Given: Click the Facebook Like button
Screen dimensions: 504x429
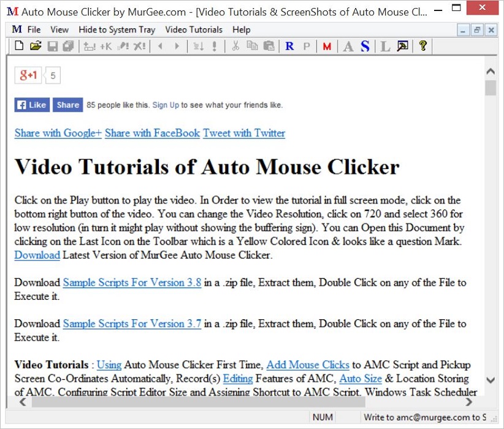Looking at the screenshot, I should 32,105.
